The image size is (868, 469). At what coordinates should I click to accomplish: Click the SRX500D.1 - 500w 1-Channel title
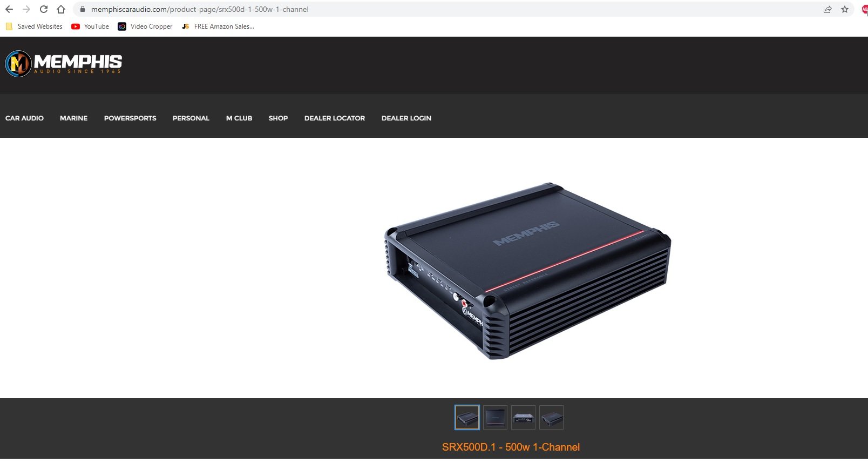point(511,447)
